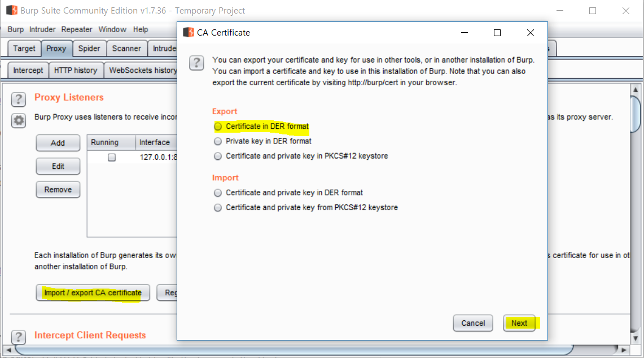The image size is (644, 358).
Task: Switch to the Target tab
Action: [24, 49]
